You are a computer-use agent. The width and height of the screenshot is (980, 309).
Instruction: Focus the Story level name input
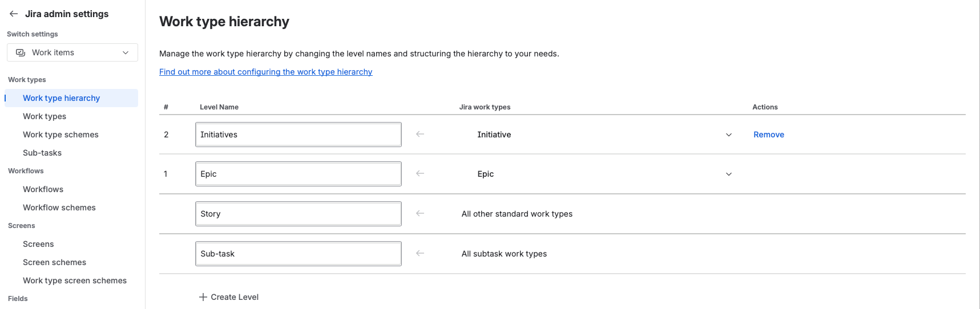point(298,214)
